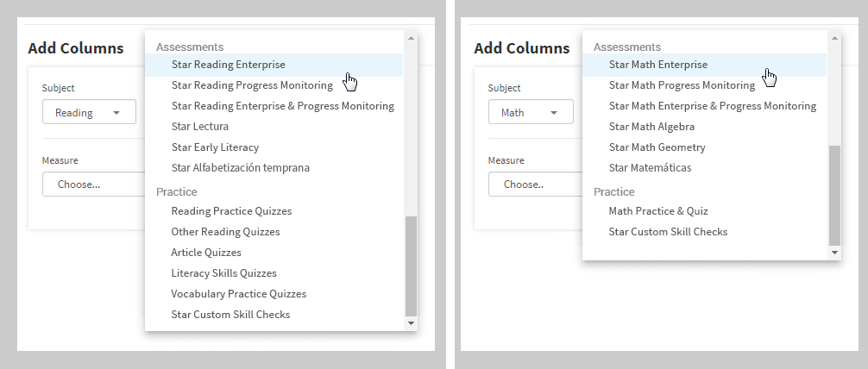Click the math list scrollbar thumb
The height and width of the screenshot is (369, 868).
(835, 196)
